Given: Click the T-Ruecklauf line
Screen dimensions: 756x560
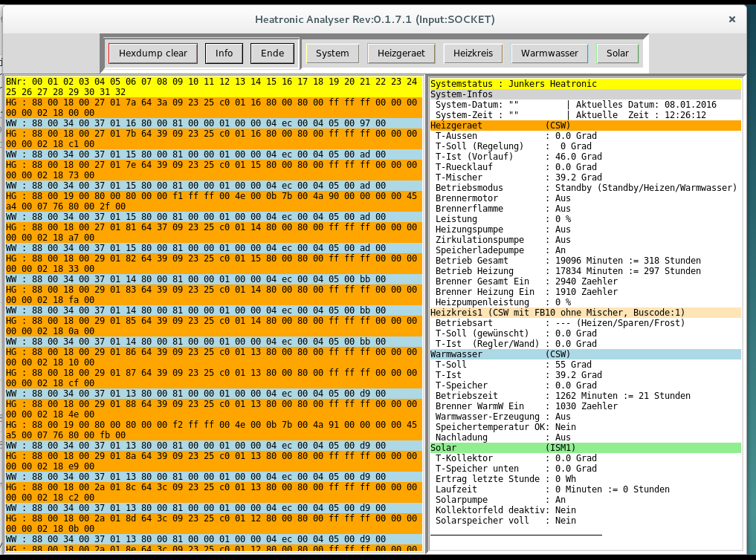Looking at the screenshot, I should pyautogui.click(x=516, y=167).
